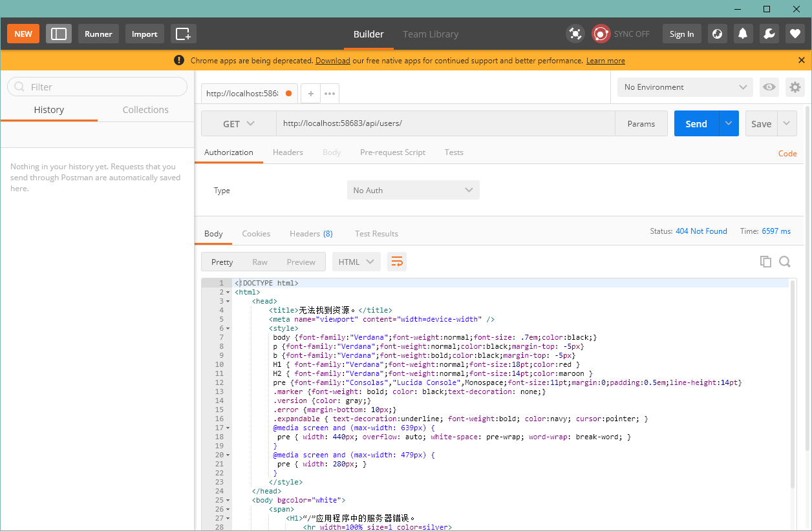Select the localhost:58683 request tab

pyautogui.click(x=249, y=93)
